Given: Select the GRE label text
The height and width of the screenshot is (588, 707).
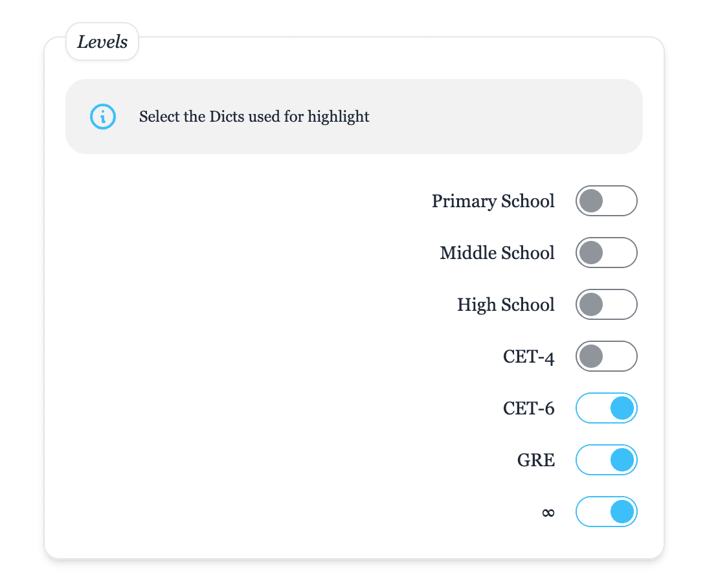Looking at the screenshot, I should [x=535, y=460].
